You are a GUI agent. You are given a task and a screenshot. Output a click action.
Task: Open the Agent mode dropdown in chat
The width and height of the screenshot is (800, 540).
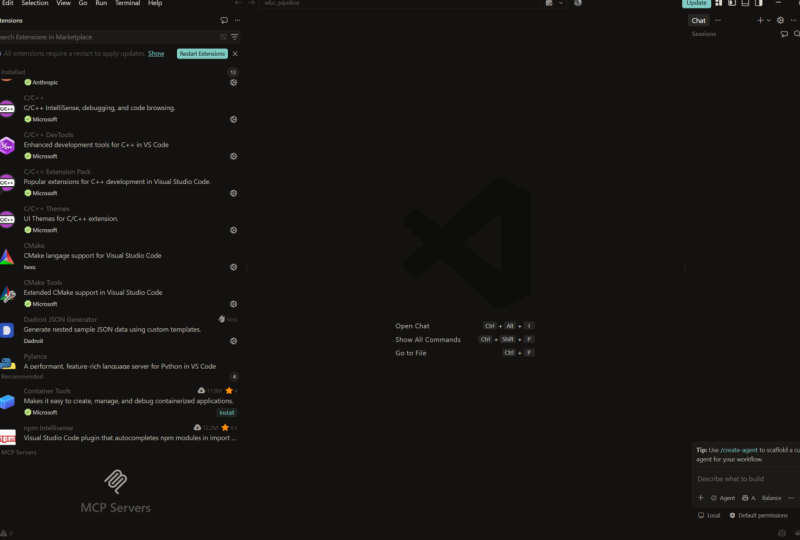[723, 498]
